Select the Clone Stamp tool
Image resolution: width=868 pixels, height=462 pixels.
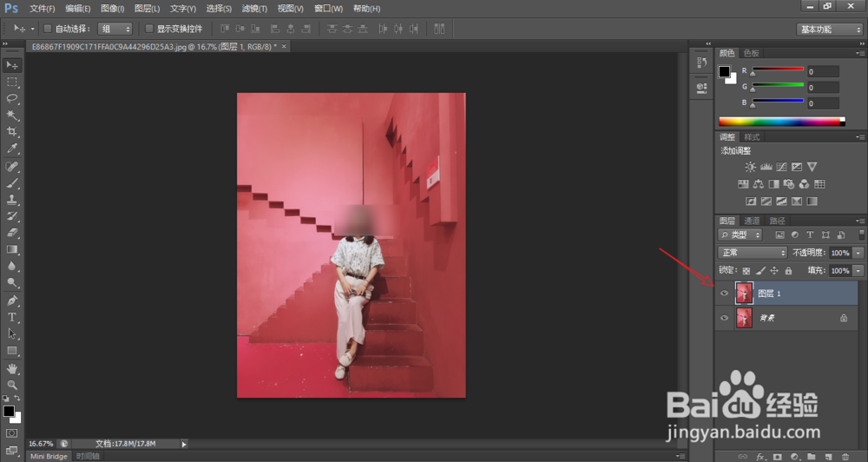pyautogui.click(x=11, y=200)
